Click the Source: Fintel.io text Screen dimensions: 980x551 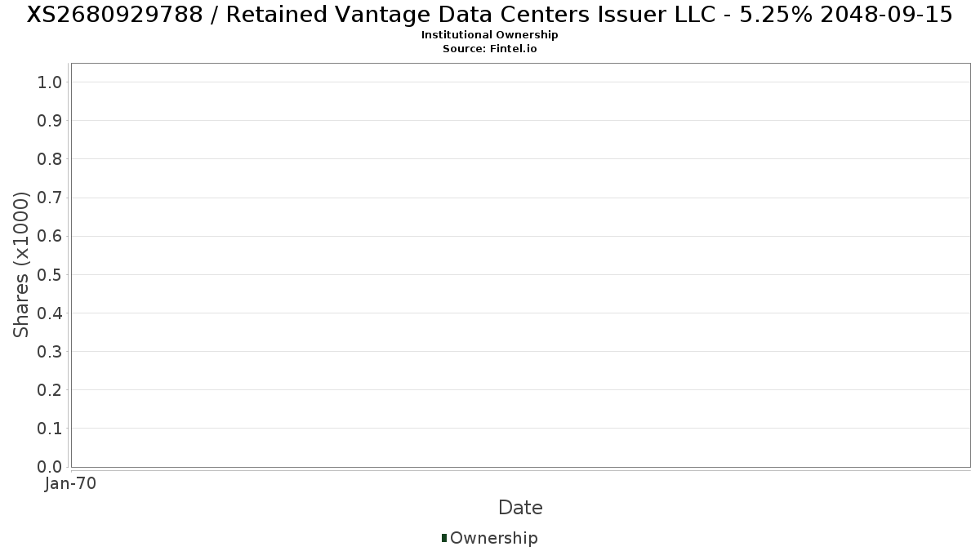click(x=489, y=49)
